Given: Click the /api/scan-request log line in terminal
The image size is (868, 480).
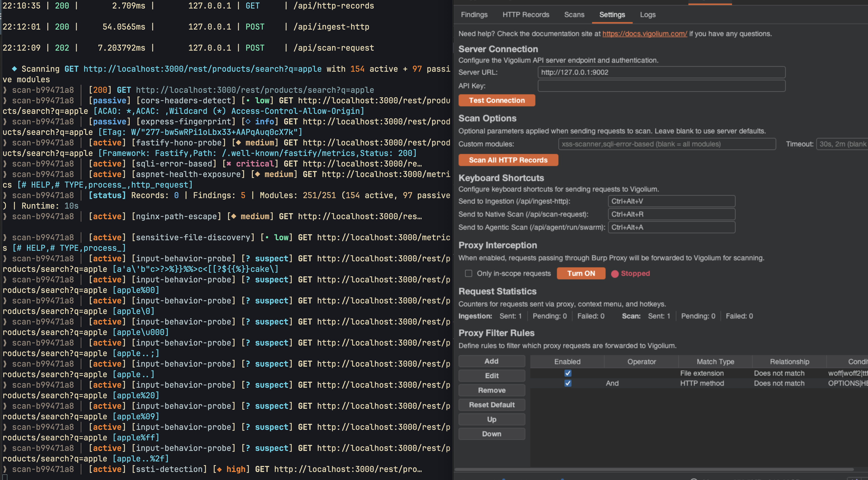Looking at the screenshot, I should (x=188, y=48).
